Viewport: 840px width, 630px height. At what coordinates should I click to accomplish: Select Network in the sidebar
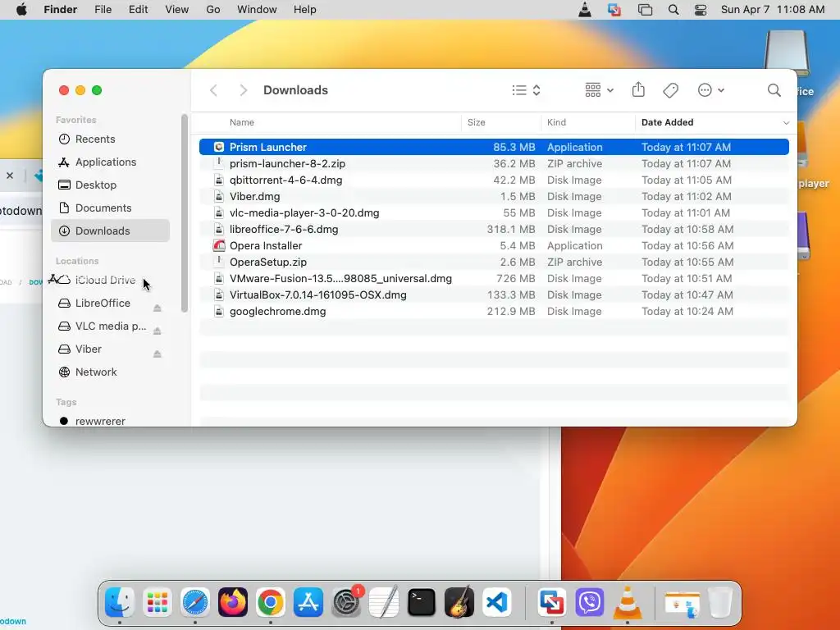click(x=111, y=372)
